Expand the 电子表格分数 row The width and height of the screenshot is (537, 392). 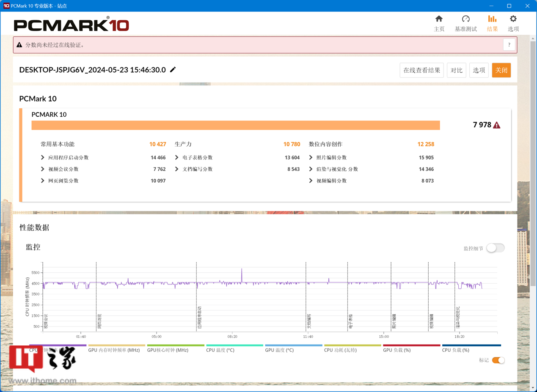coord(177,157)
